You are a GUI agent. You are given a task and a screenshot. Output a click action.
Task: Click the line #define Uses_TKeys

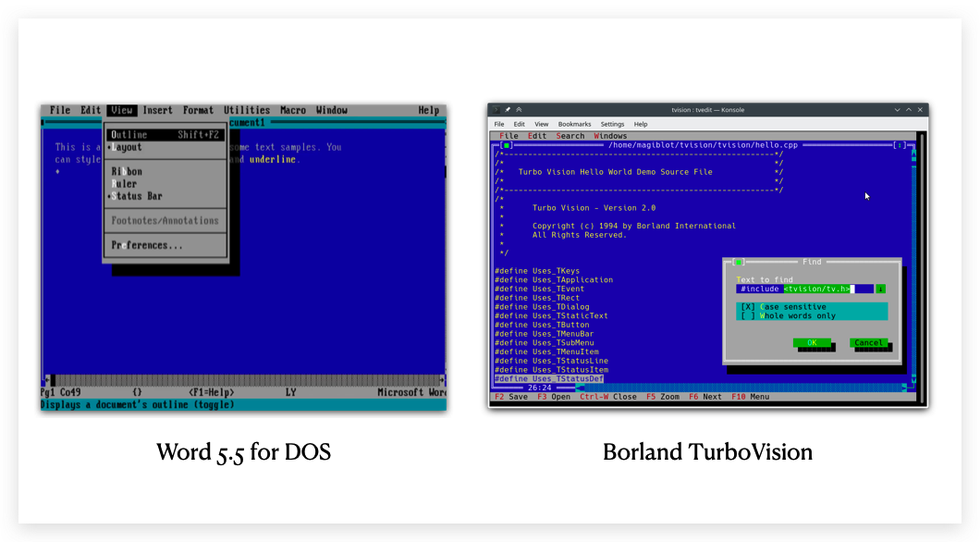[537, 271]
